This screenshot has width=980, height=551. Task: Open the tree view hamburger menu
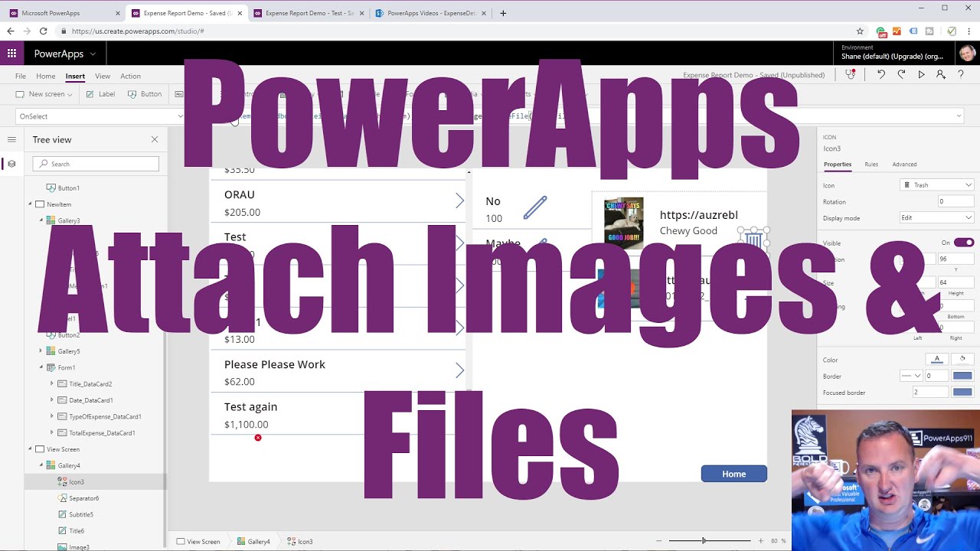click(x=11, y=139)
